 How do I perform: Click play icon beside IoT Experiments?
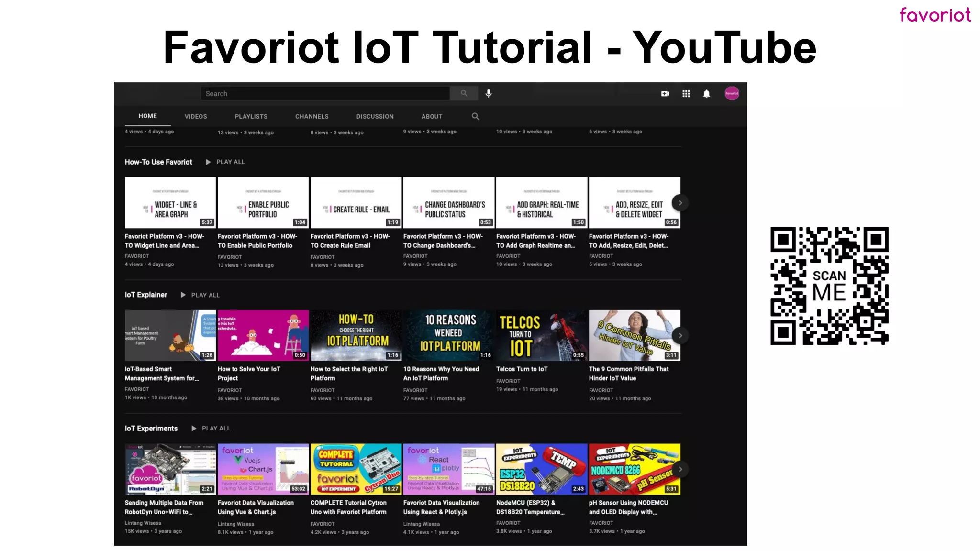click(x=194, y=429)
